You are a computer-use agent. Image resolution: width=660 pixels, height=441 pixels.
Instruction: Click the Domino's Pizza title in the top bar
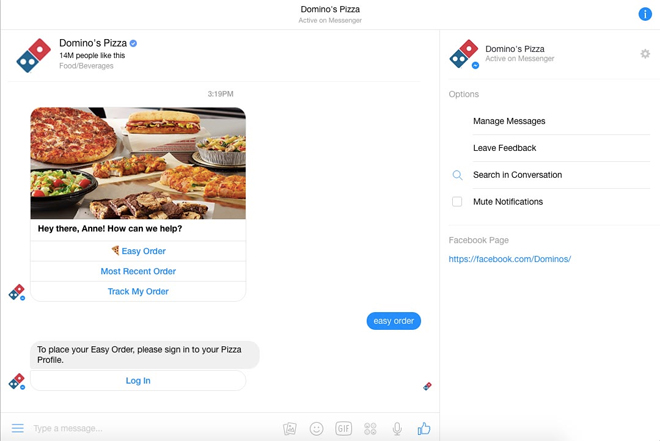click(330, 9)
